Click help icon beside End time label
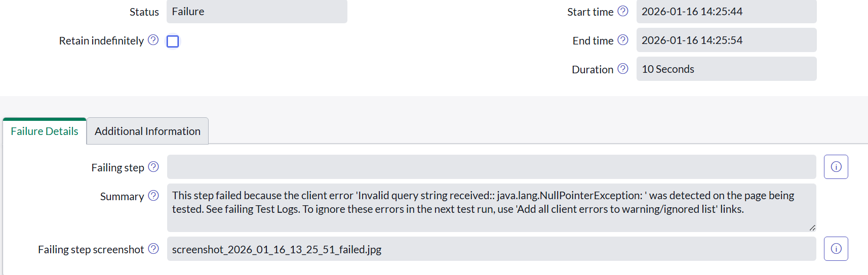868x275 pixels. [623, 40]
